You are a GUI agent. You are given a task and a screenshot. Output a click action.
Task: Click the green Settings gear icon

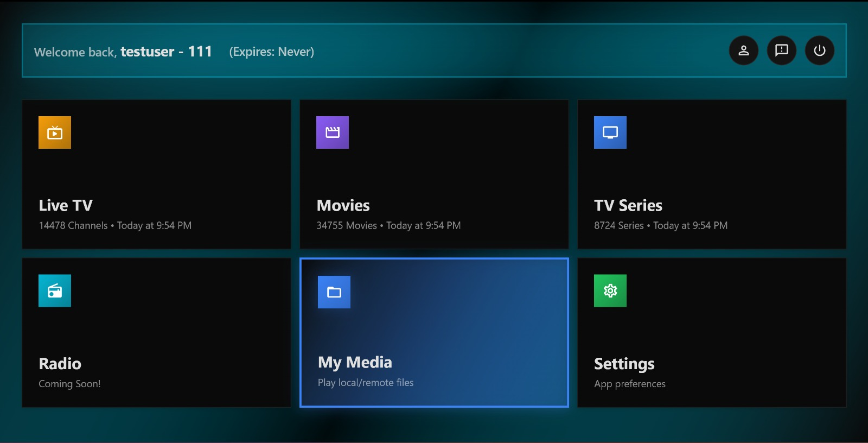610,291
